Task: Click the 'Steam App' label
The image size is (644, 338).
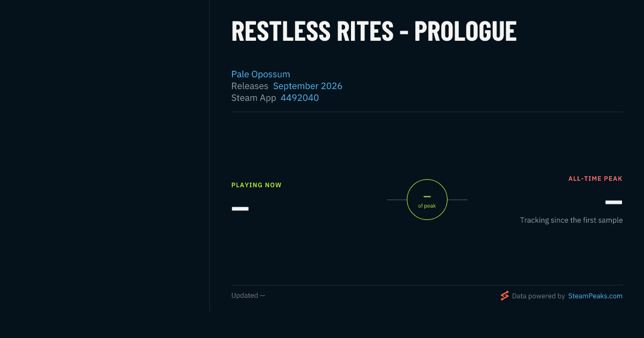Action: pos(253,98)
